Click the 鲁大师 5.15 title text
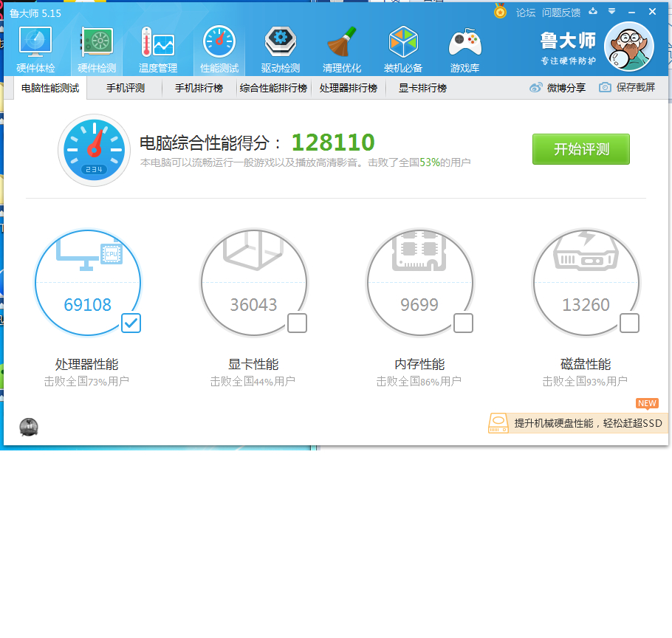Image resolution: width=672 pixels, height=638 pixels. pos(35,14)
